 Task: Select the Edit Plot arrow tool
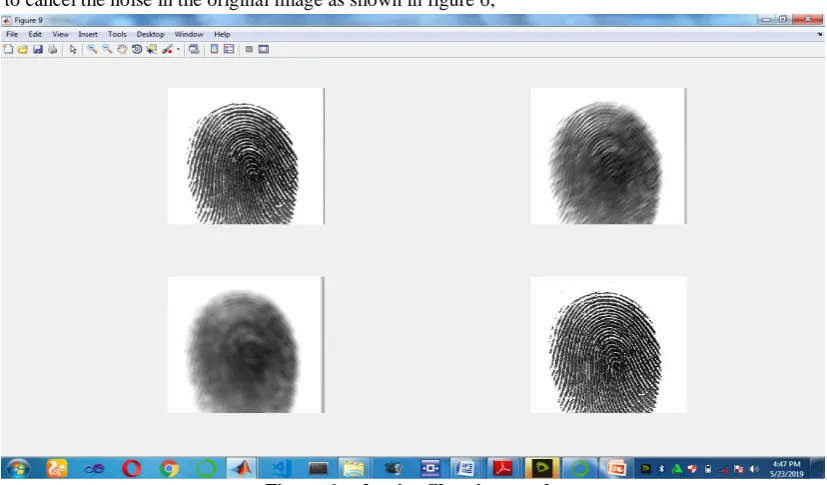73,49
